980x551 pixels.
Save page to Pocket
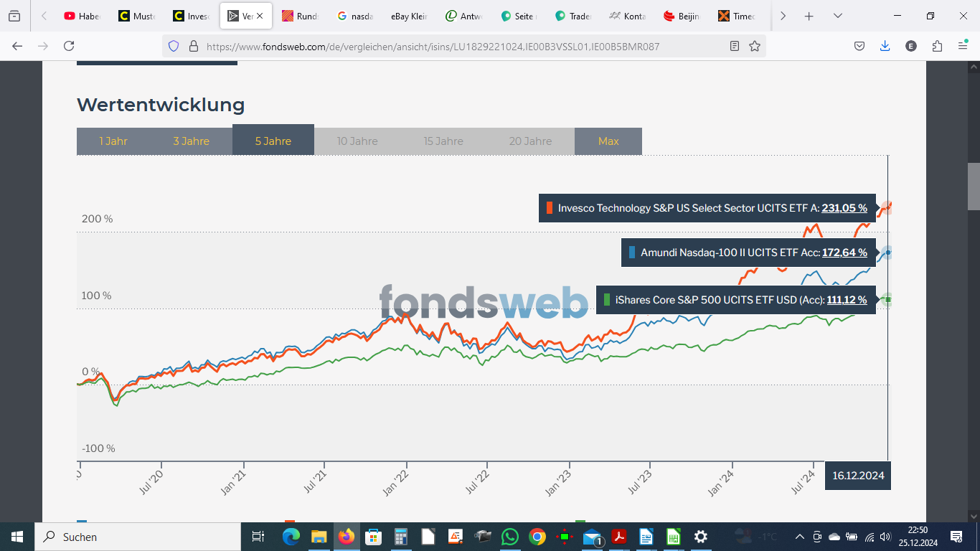coord(859,46)
